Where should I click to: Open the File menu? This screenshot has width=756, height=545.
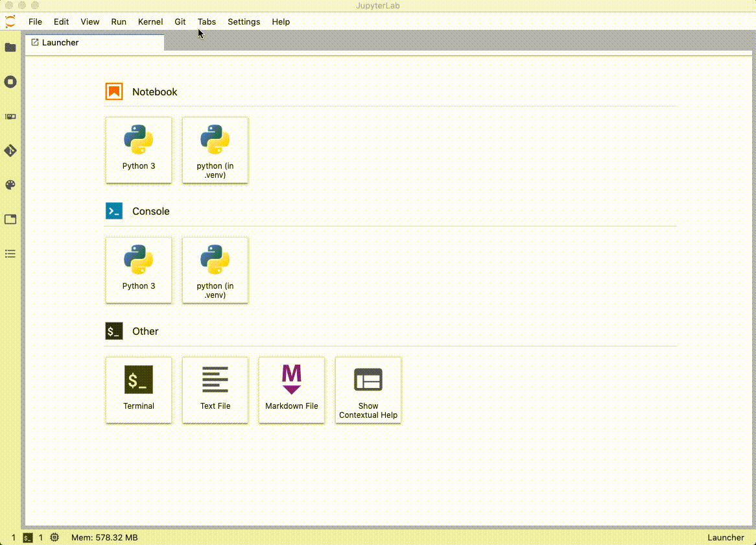pyautogui.click(x=35, y=21)
